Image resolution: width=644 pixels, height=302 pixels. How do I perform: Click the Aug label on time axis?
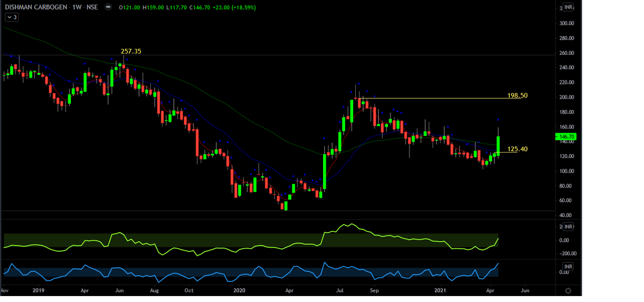(x=154, y=290)
